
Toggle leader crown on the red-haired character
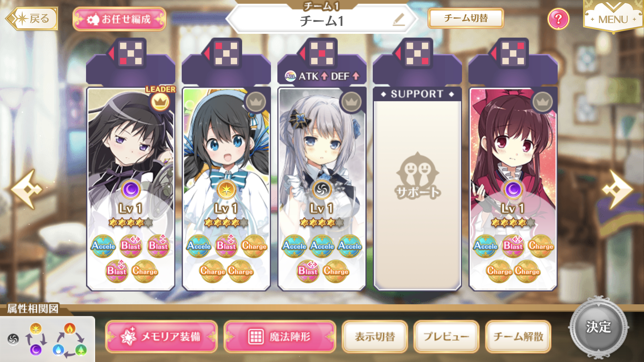click(x=542, y=102)
